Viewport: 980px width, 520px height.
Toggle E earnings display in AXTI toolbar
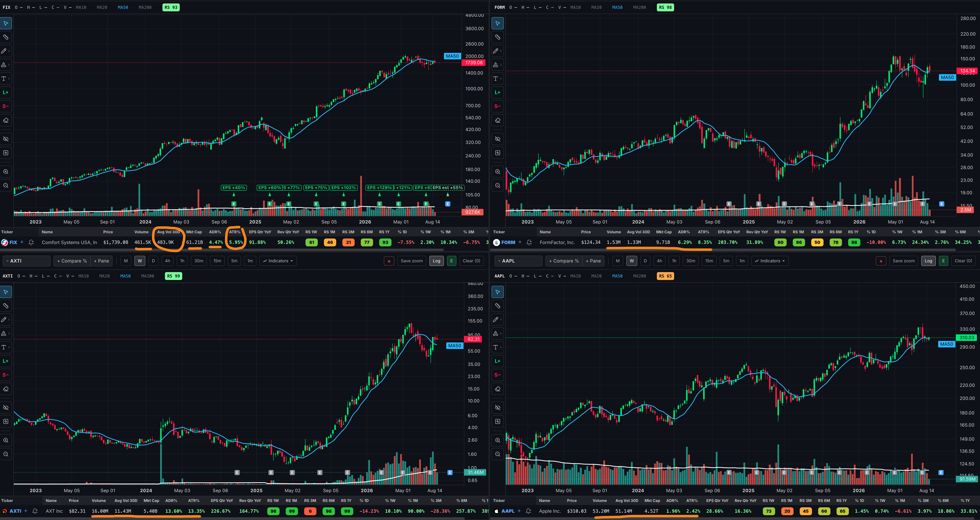pyautogui.click(x=452, y=261)
